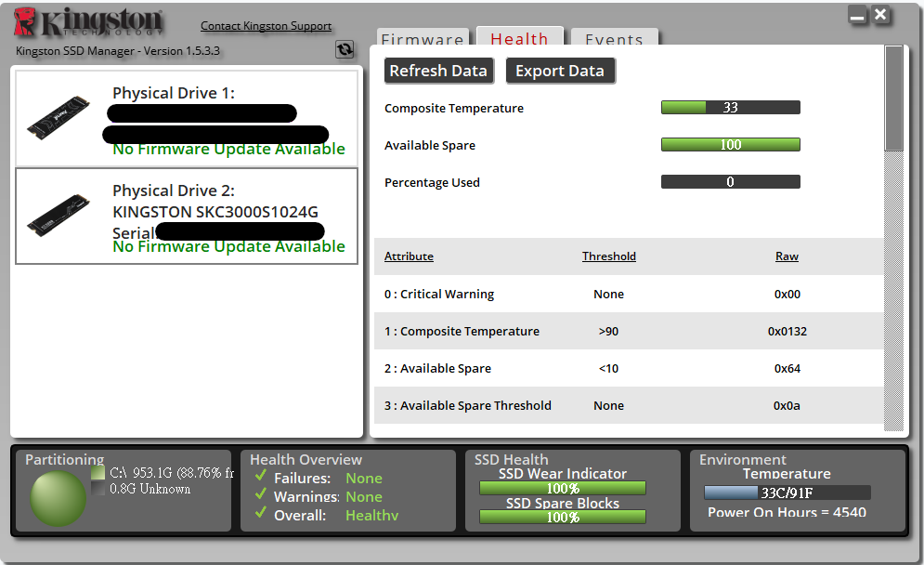
Task: Click the green C:\ partition legend square
Action: (98, 473)
